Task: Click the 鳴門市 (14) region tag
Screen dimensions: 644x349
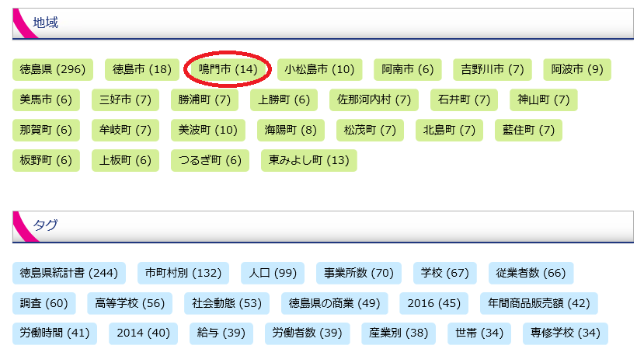Action: [x=228, y=69]
